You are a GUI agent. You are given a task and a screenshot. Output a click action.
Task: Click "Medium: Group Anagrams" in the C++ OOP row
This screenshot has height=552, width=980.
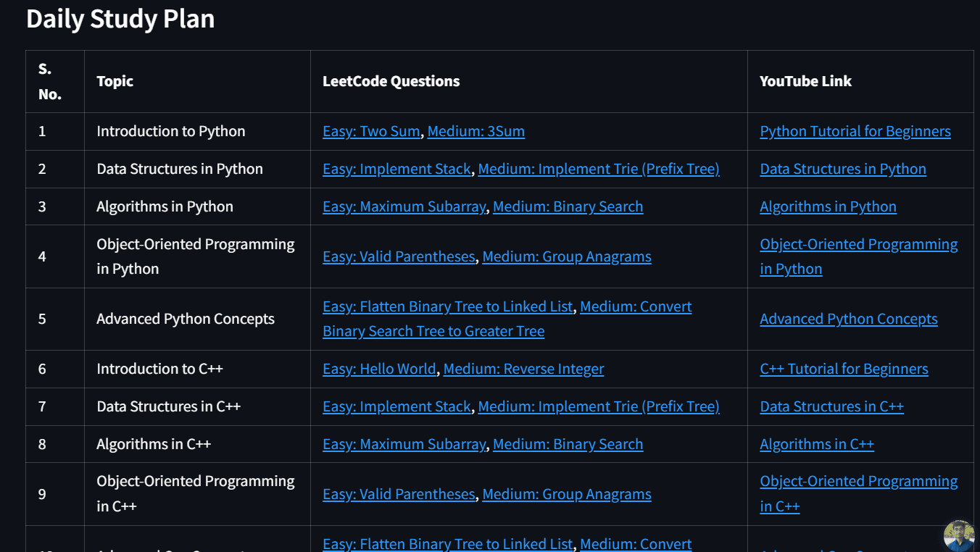tap(567, 494)
